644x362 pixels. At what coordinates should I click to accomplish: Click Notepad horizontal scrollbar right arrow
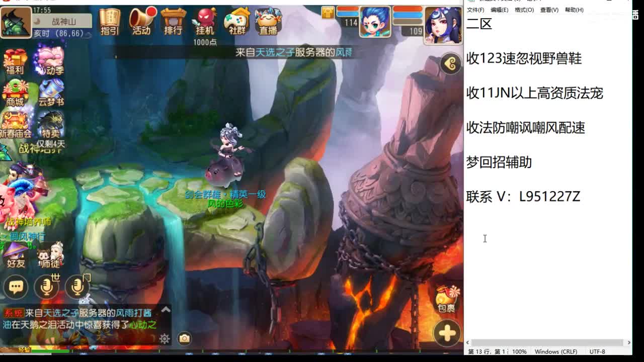pyautogui.click(x=628, y=342)
